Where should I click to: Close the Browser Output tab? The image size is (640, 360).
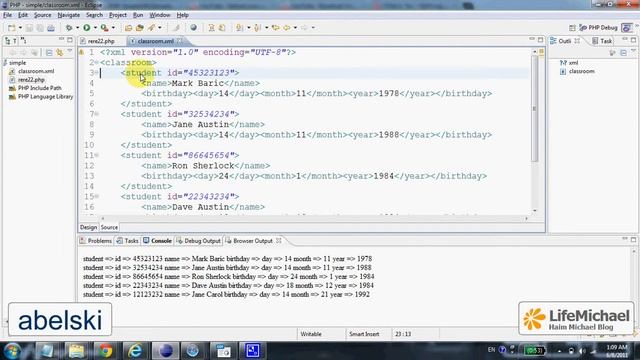coord(279,240)
